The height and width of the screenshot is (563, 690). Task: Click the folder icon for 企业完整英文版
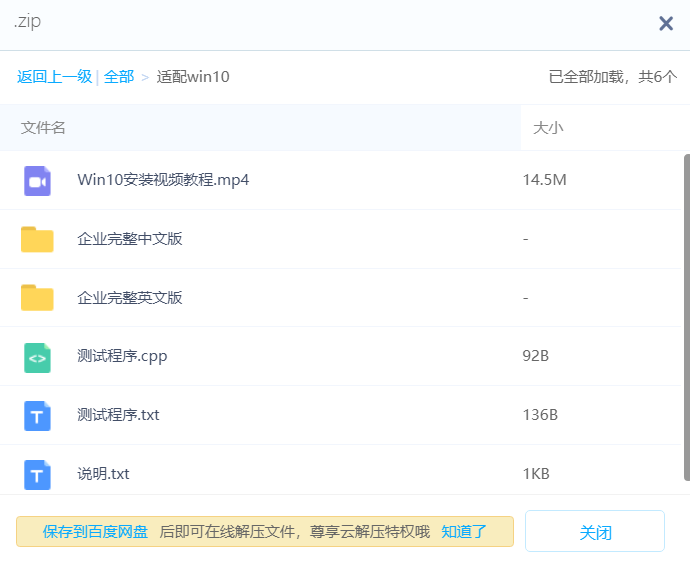(x=37, y=298)
